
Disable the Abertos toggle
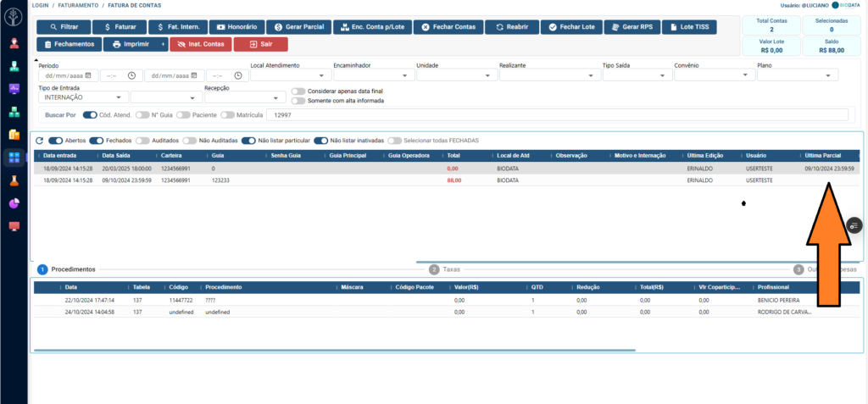(x=56, y=140)
